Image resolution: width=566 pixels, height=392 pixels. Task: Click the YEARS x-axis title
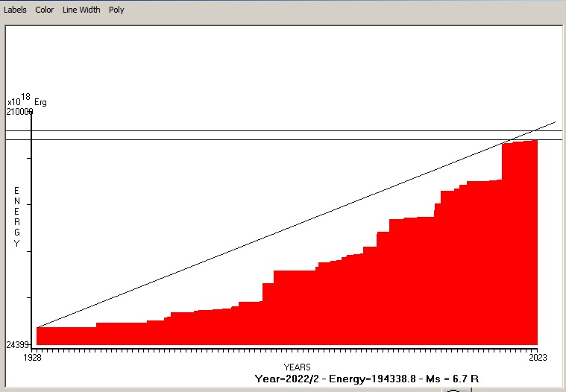coord(297,367)
